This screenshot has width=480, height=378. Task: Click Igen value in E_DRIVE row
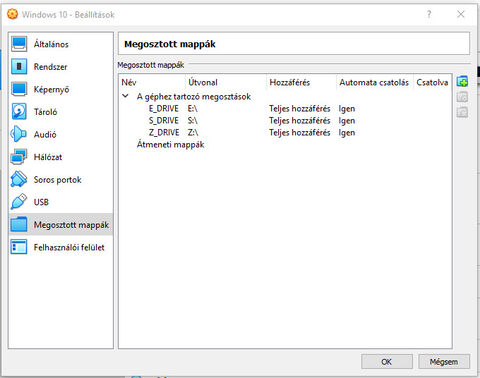click(x=347, y=109)
